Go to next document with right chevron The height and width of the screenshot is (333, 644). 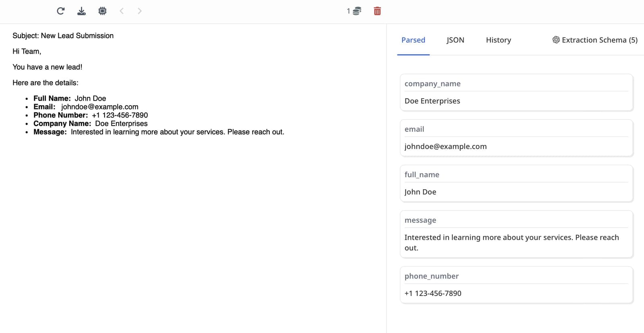click(x=139, y=11)
